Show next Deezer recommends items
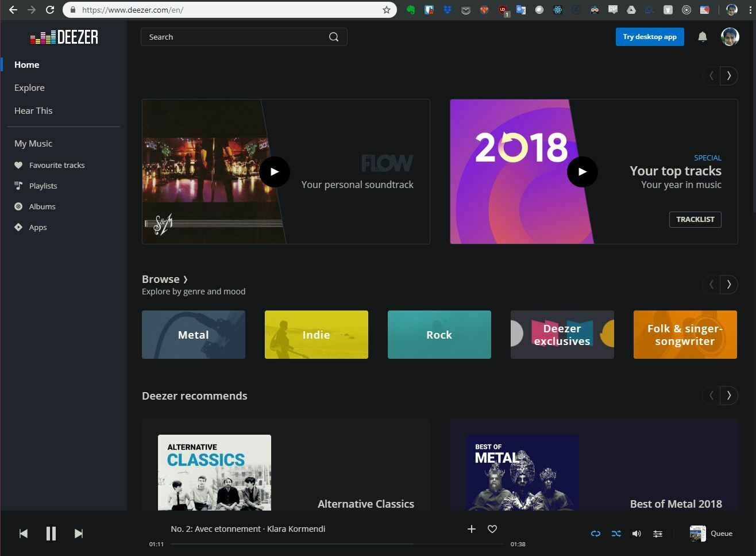The width and height of the screenshot is (756, 556). point(729,395)
